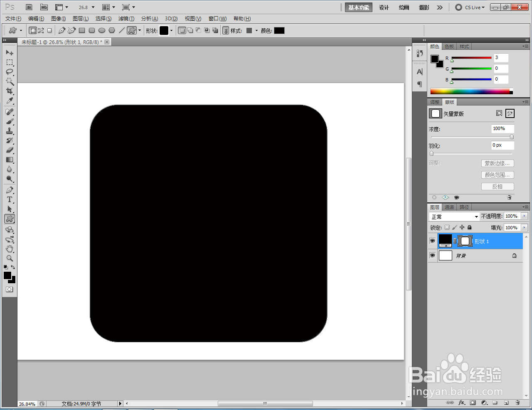Viewport: 532px width, 410px height.
Task: Switch to the 通道 tab
Action: (449, 207)
